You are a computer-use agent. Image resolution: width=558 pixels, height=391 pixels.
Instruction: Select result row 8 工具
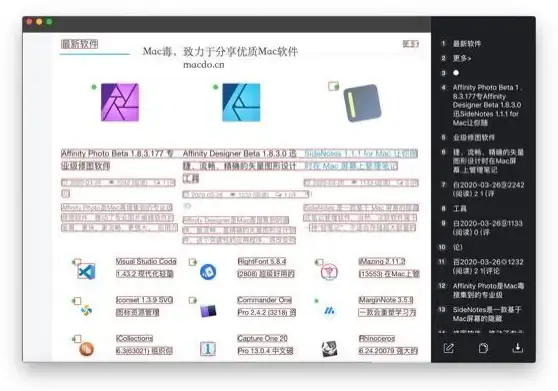(x=460, y=208)
